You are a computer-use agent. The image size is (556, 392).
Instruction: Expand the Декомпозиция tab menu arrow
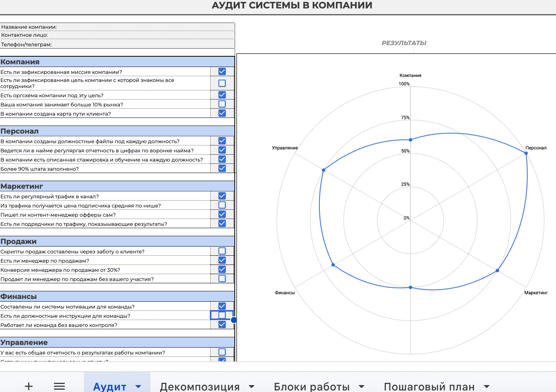252,387
